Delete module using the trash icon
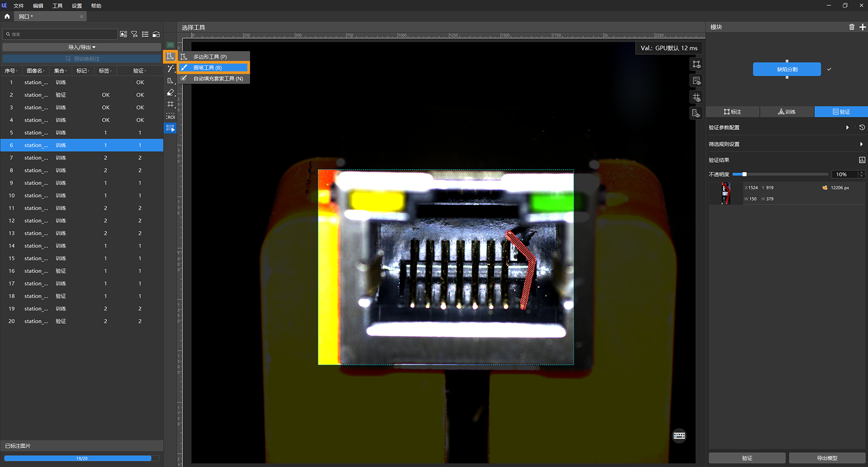The image size is (868, 467). coord(851,27)
